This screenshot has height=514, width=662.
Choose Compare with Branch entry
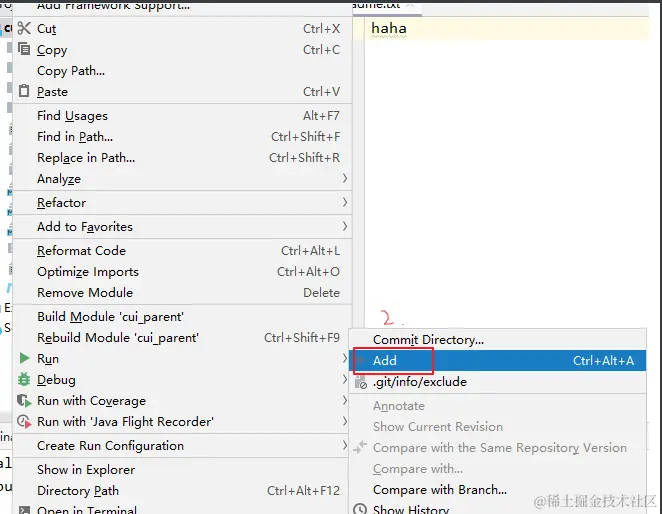(x=498, y=490)
